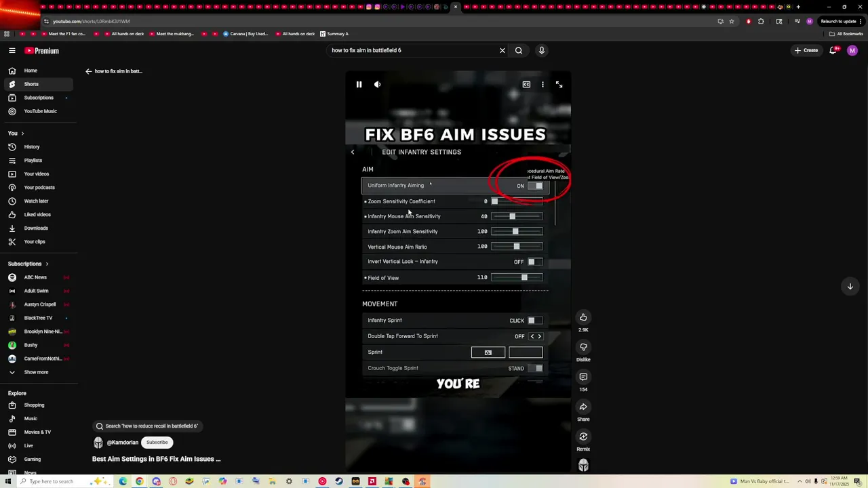Expand the Subscriptions section header
This screenshot has height=488, width=868.
28,264
